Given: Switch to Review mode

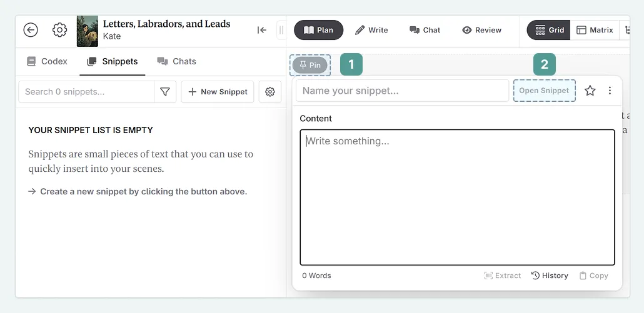Looking at the screenshot, I should [x=481, y=30].
